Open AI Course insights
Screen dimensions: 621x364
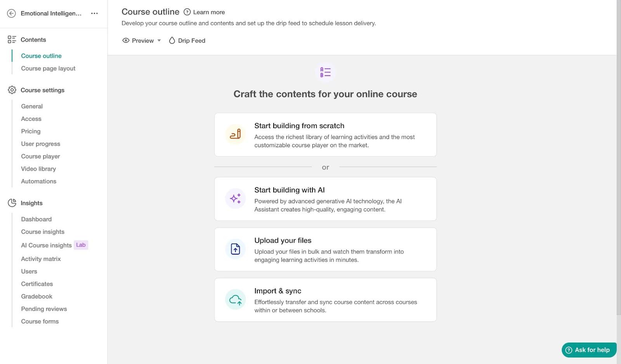click(46, 245)
